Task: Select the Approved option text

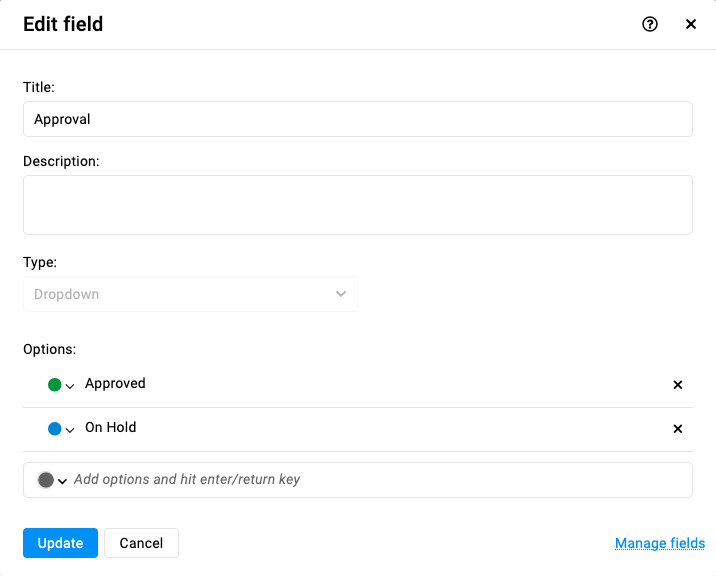Action: (x=115, y=383)
